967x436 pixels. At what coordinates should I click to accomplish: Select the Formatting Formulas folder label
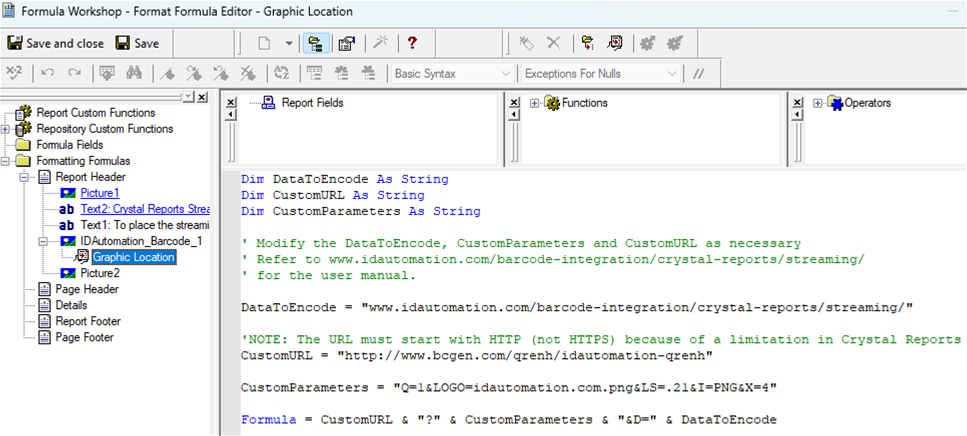(x=83, y=161)
